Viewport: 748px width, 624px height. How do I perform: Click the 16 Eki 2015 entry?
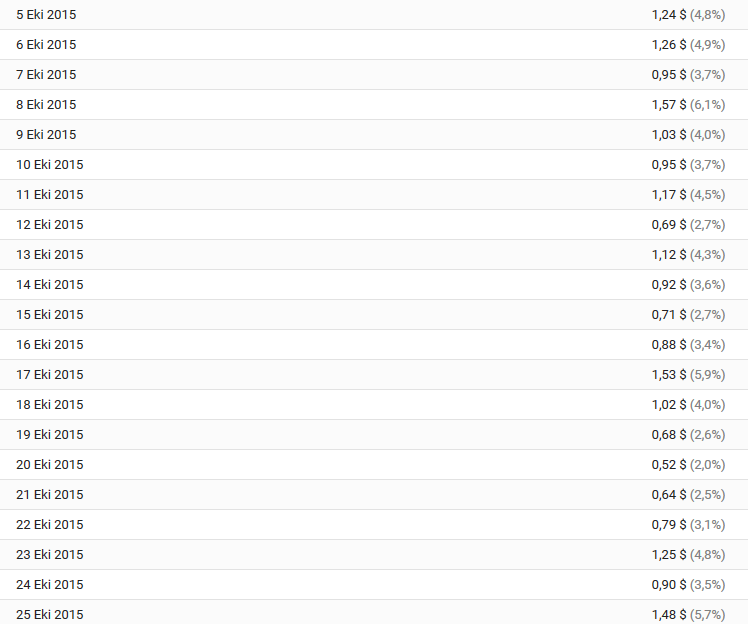coord(374,344)
